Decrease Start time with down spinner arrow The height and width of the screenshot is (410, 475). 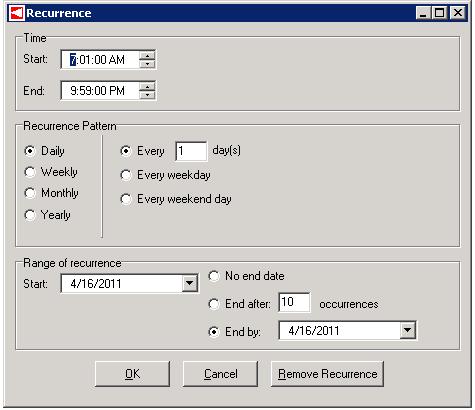coord(147,64)
